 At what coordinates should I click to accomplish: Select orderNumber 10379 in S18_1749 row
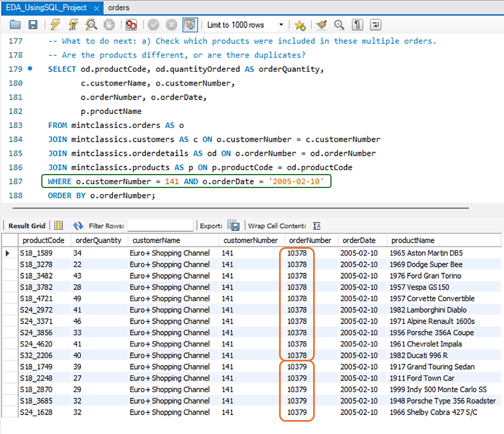click(310, 367)
